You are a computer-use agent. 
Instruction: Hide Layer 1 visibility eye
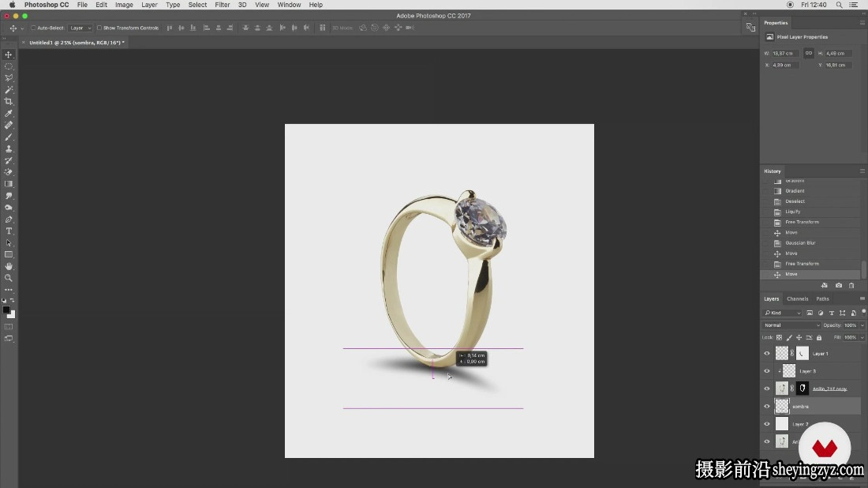(767, 354)
